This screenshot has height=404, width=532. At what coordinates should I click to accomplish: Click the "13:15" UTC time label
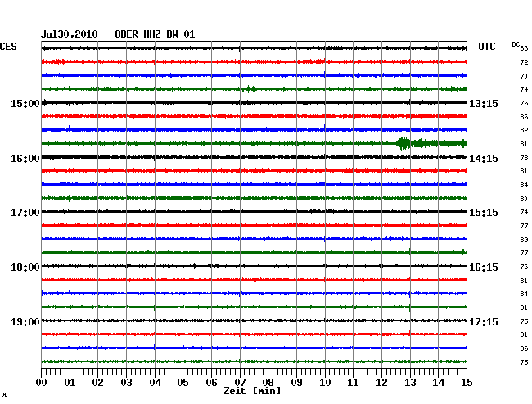484,103
